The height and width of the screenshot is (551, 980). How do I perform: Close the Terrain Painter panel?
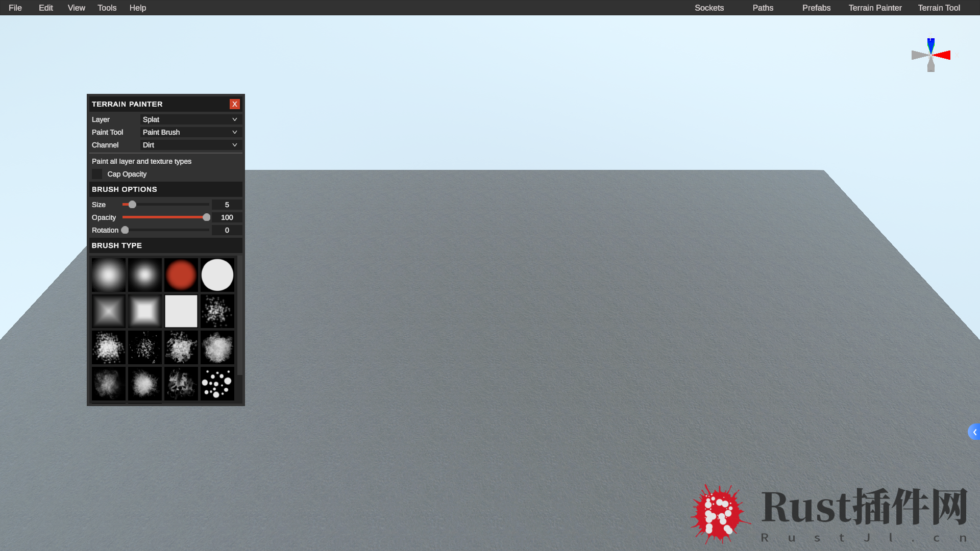coord(234,104)
